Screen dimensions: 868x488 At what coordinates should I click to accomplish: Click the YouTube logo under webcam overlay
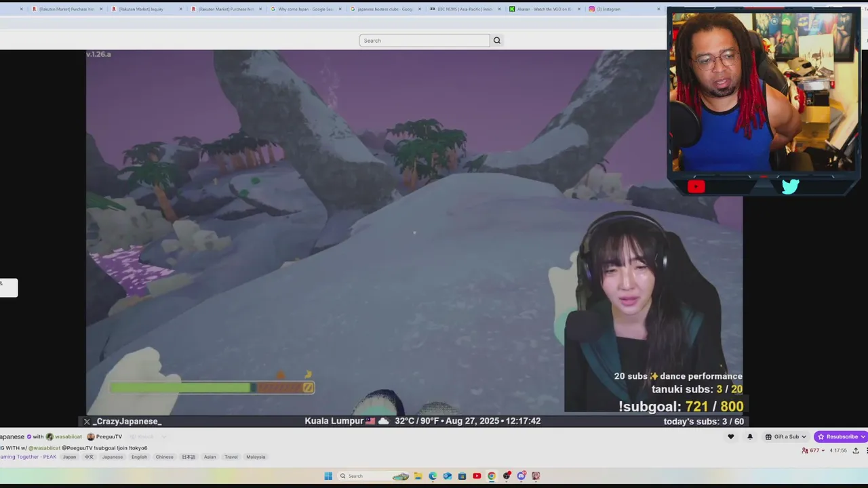[696, 187]
